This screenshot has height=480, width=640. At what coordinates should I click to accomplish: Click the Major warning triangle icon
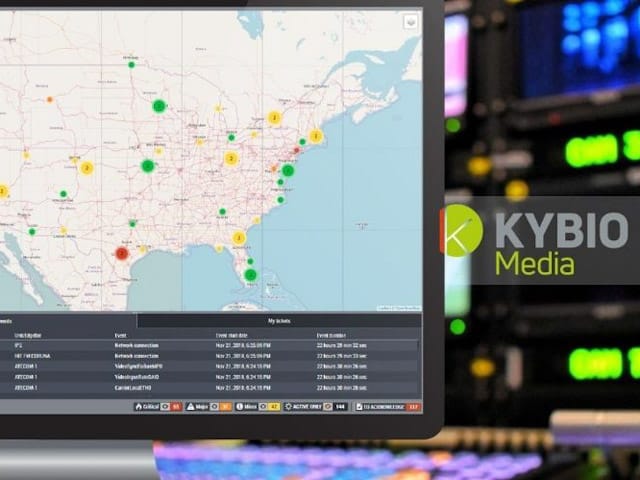point(190,407)
